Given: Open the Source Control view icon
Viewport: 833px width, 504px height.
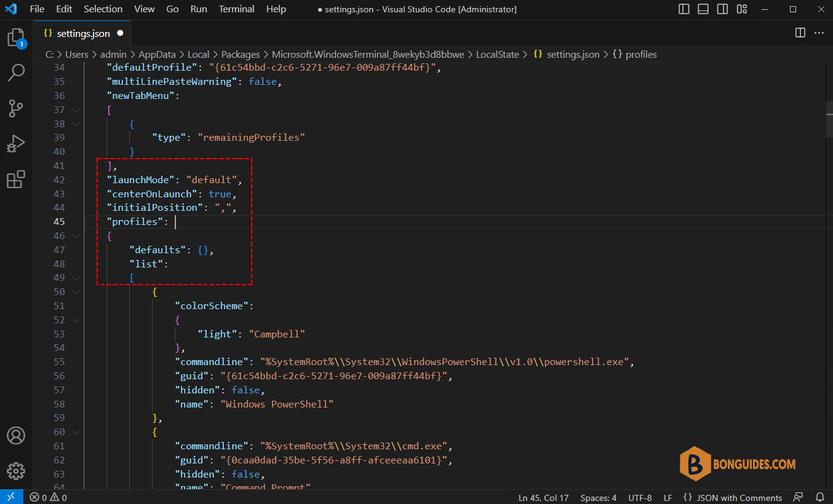Looking at the screenshot, I should coord(16,109).
